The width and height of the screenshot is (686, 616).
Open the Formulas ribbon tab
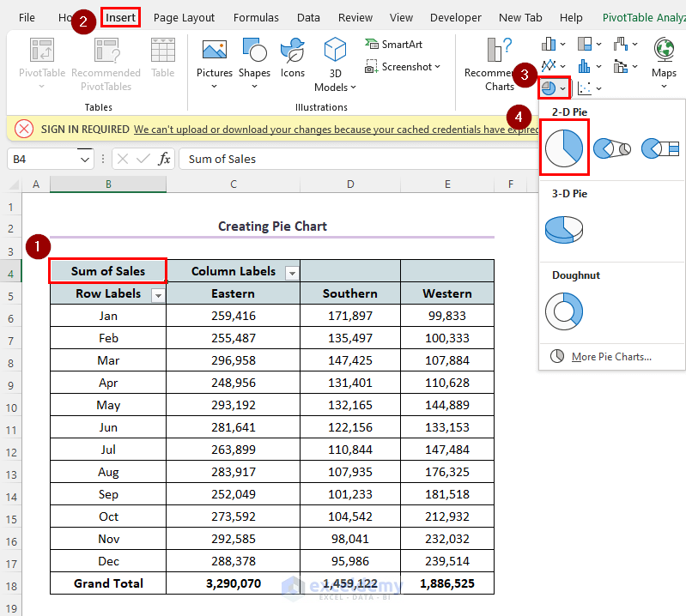256,17
